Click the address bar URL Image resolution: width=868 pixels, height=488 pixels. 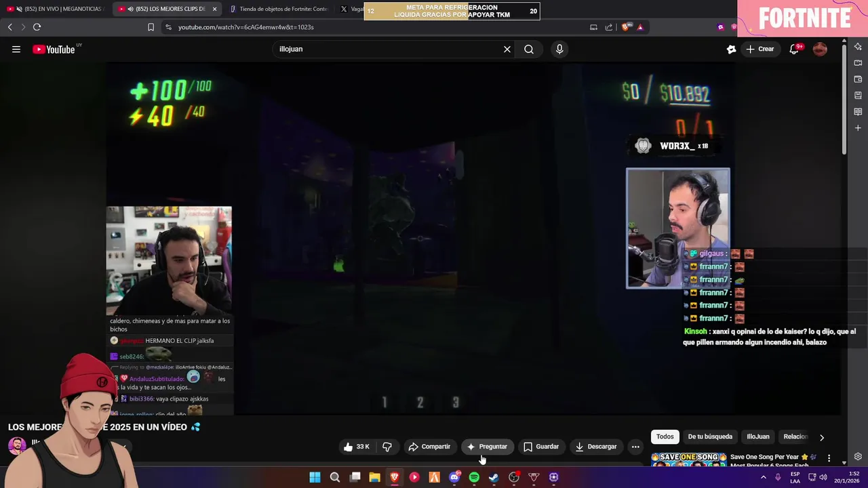pyautogui.click(x=245, y=27)
